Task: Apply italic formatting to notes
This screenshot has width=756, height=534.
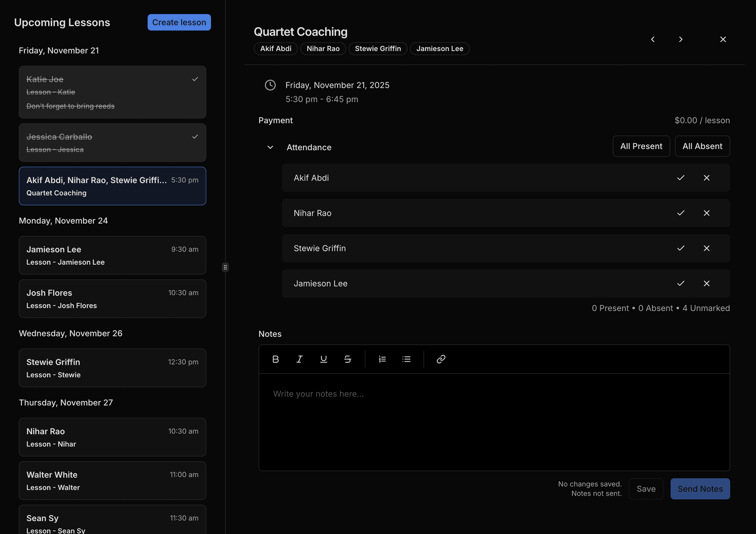Action: point(299,359)
